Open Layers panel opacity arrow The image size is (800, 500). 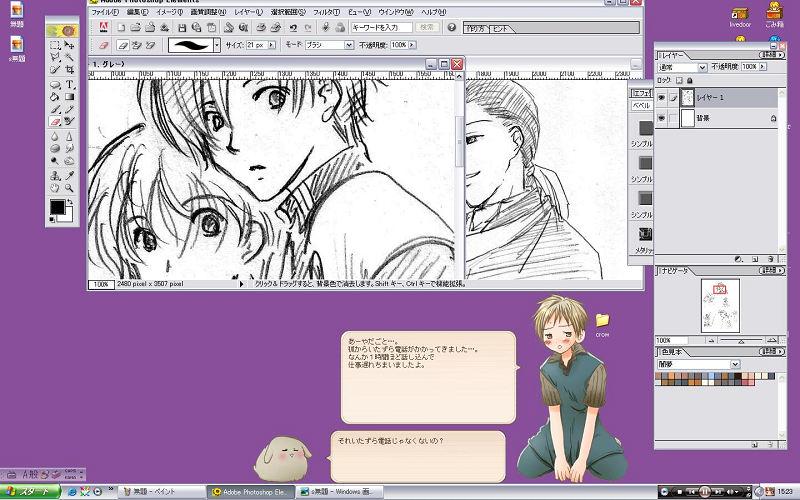[x=763, y=66]
